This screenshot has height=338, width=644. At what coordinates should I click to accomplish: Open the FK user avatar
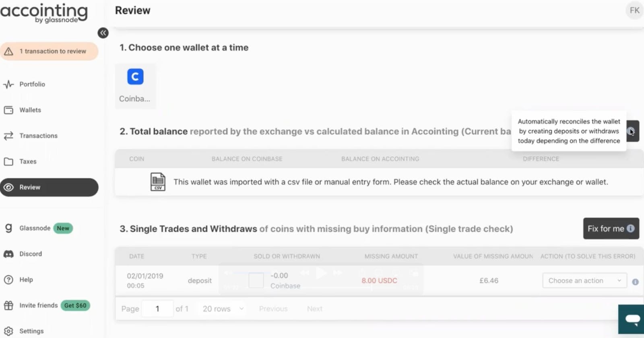634,10
